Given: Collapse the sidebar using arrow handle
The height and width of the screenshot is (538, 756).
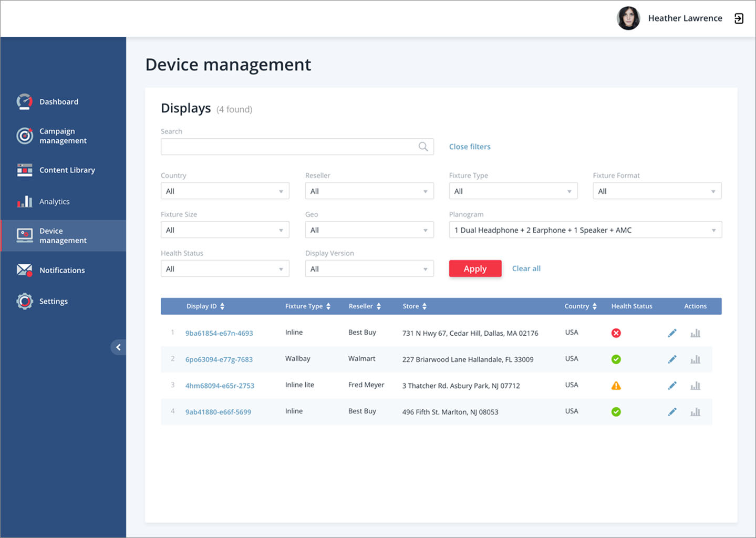Looking at the screenshot, I should (x=118, y=347).
